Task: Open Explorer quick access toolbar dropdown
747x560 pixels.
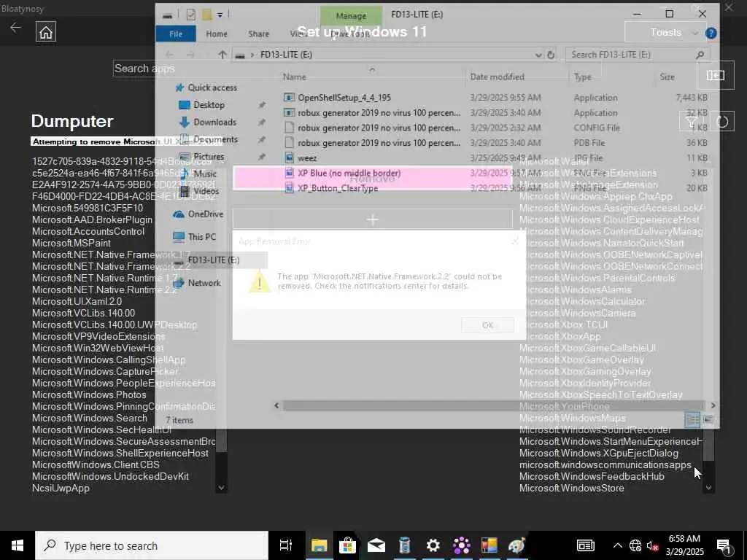Action: tap(220, 15)
